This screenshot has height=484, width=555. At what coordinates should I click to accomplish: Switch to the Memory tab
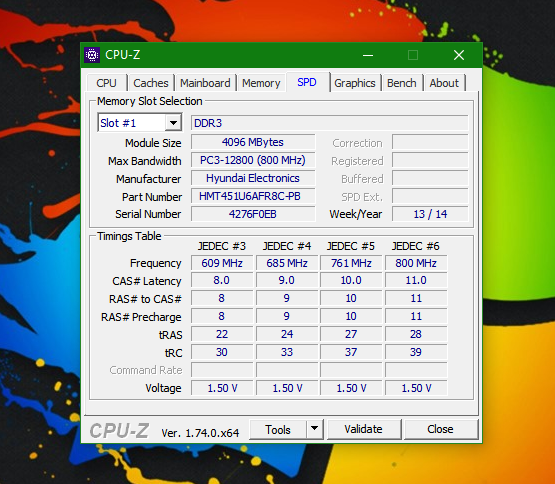click(x=261, y=83)
